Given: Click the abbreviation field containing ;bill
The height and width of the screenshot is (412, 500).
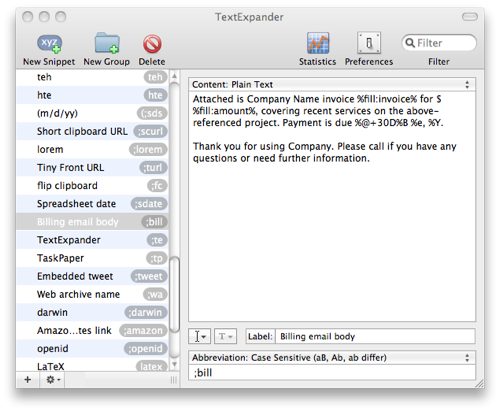Looking at the screenshot, I should 332,372.
